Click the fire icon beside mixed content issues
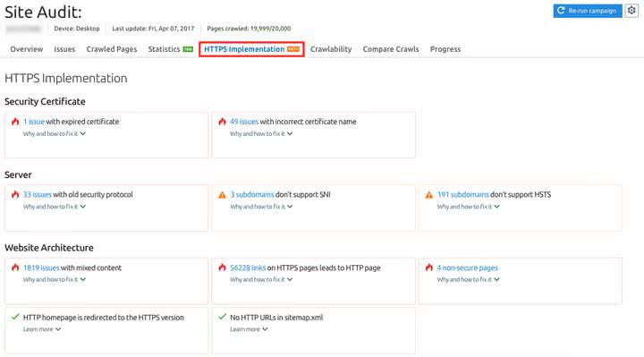Image resolution: width=644 pixels, height=357 pixels. click(15, 268)
